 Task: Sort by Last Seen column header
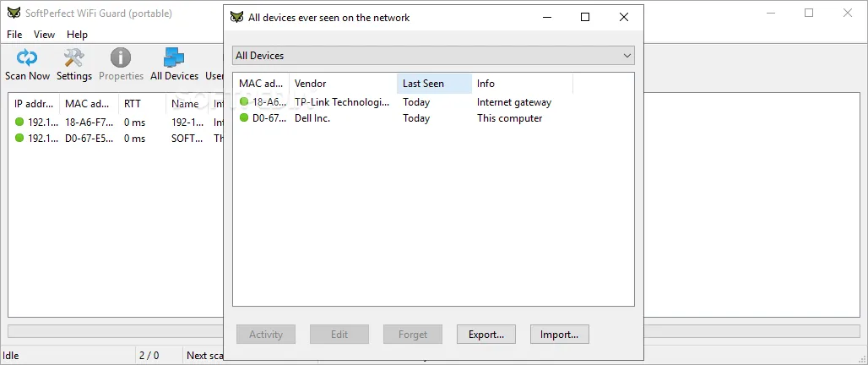(x=435, y=84)
